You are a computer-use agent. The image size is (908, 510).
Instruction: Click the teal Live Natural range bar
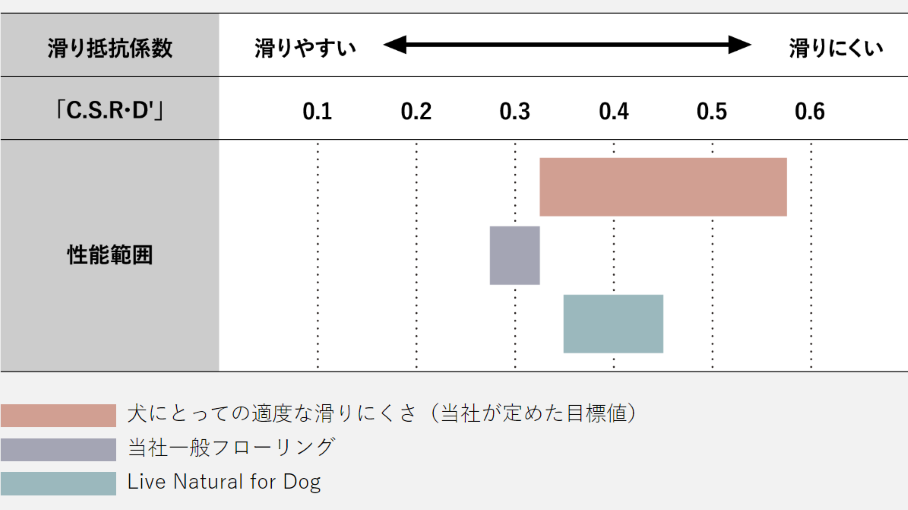click(x=613, y=323)
